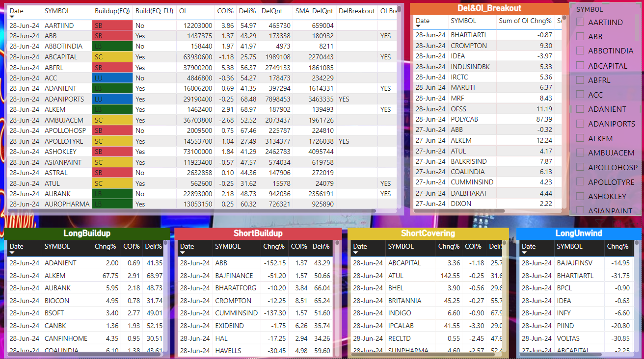Viewport: 644px width, 359px height.
Task: Select BIOCON row in LongBuildup table
Action: (85, 301)
